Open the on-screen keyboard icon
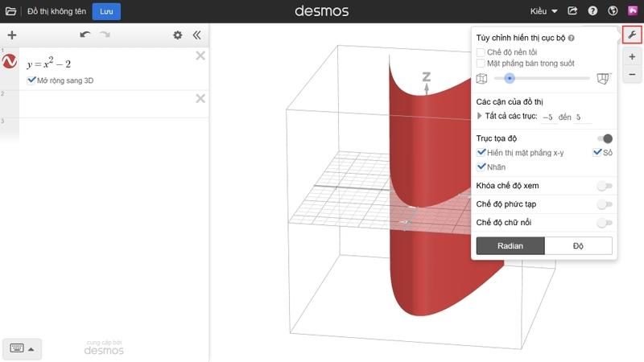The width and height of the screenshot is (644, 362). pyautogui.click(x=17, y=348)
